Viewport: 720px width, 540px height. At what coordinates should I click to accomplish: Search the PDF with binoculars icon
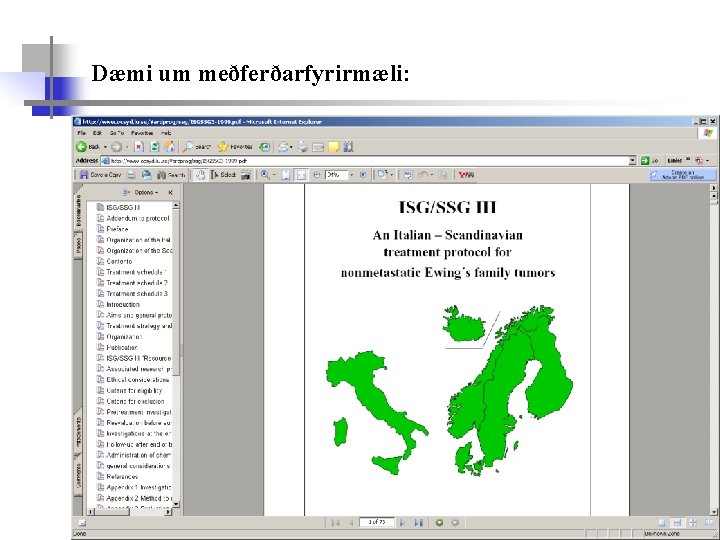tap(171, 175)
